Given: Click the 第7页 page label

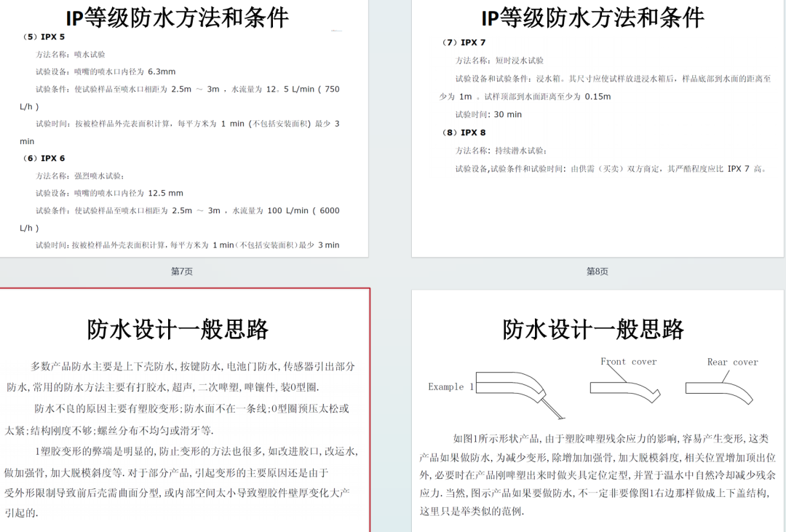Looking at the screenshot, I should click(182, 271).
